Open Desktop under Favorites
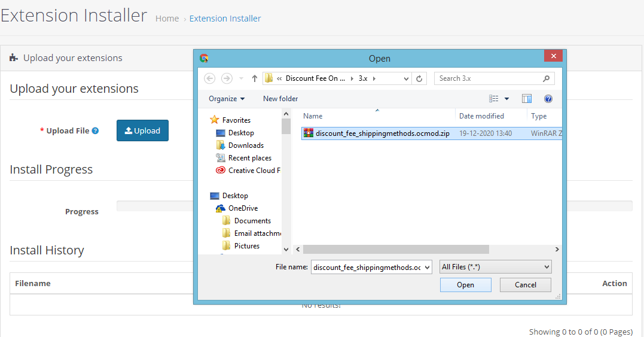 tap(241, 133)
